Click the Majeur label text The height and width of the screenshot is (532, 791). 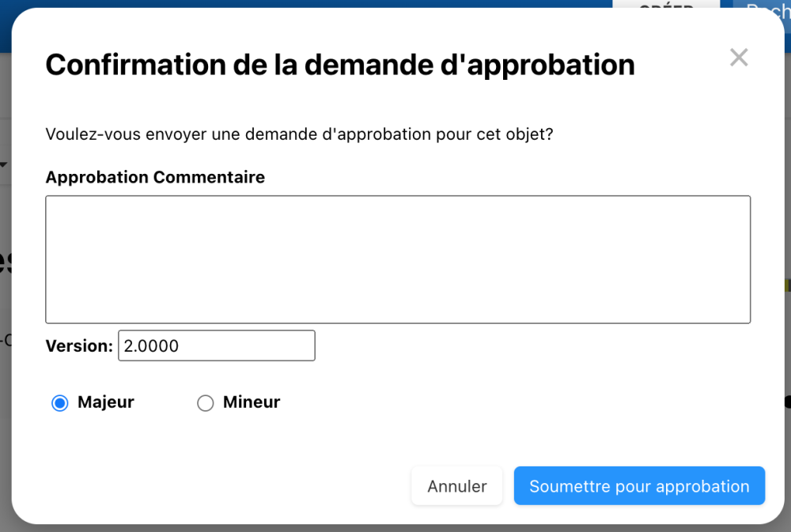click(106, 402)
